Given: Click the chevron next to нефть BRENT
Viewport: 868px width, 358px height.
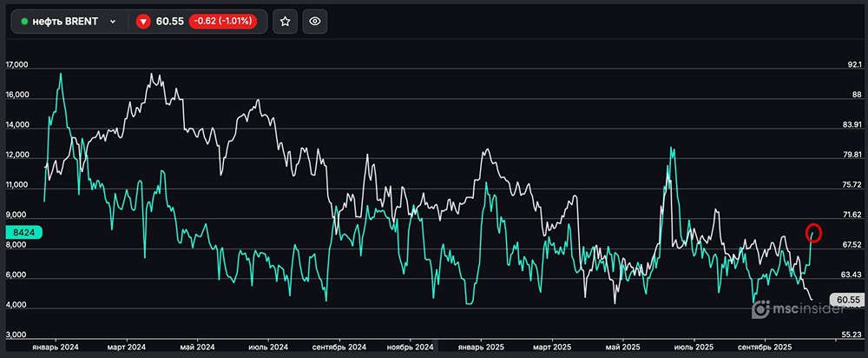Looking at the screenshot, I should (113, 23).
